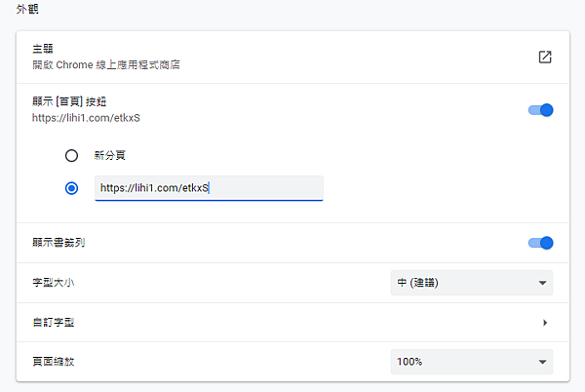Click the arrow icon on 自訂字型 row
Image resolution: width=585 pixels, height=392 pixels.
click(545, 323)
